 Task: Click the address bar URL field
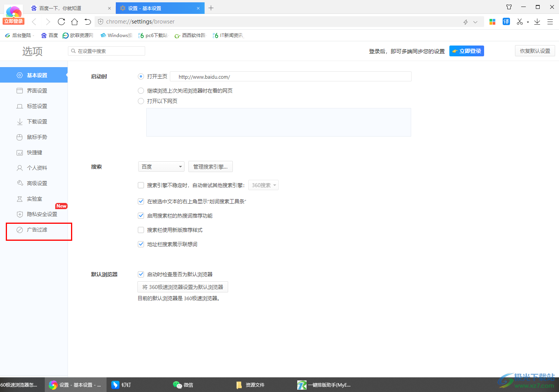(x=278, y=22)
